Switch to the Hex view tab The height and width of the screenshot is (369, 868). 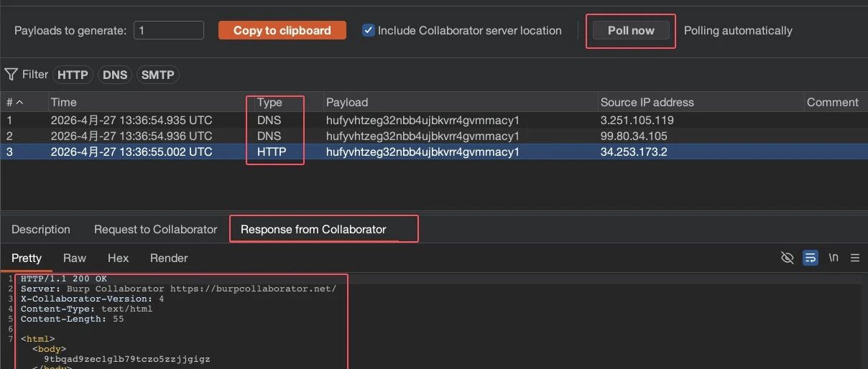(x=118, y=258)
